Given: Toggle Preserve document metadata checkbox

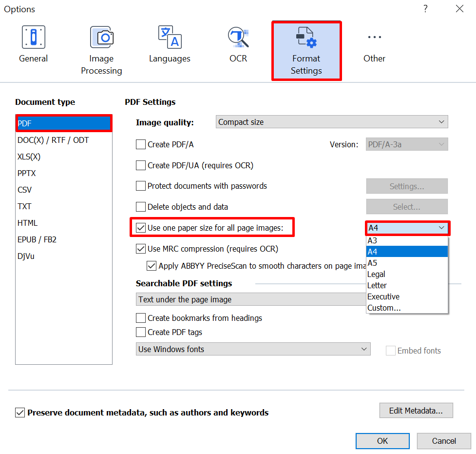Looking at the screenshot, I should [20, 413].
